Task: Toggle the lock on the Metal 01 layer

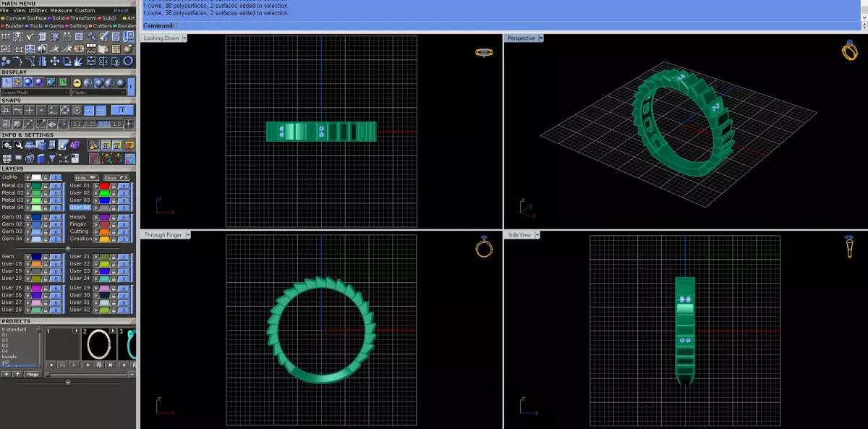Action: pos(46,186)
